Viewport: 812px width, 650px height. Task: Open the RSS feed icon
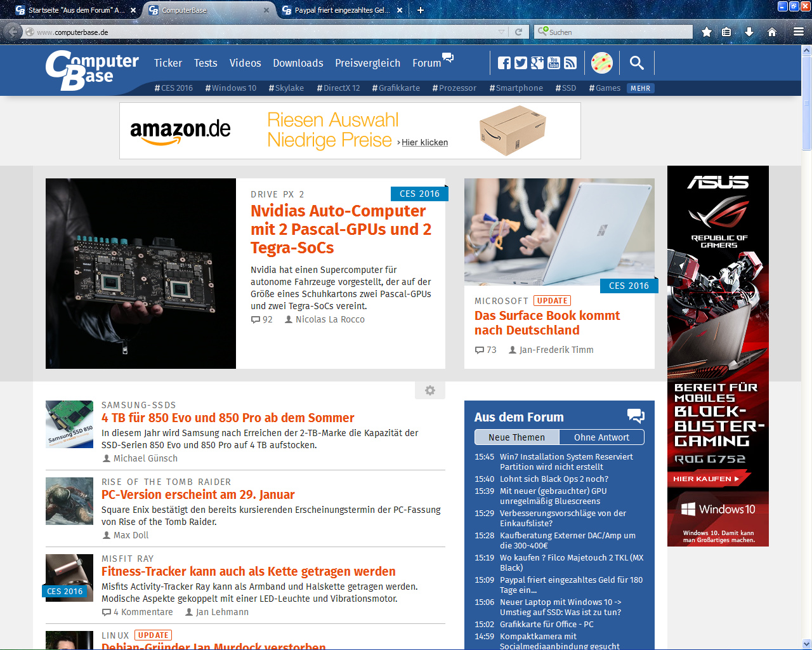[570, 63]
